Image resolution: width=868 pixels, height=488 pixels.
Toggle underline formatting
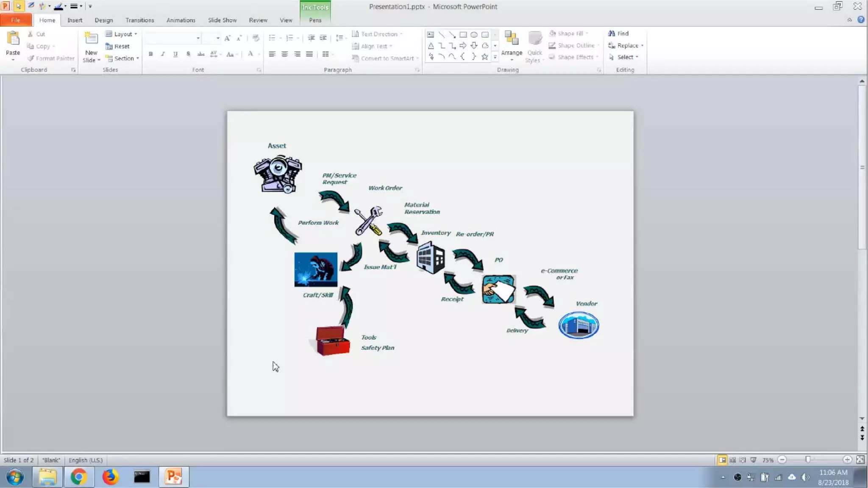click(175, 54)
